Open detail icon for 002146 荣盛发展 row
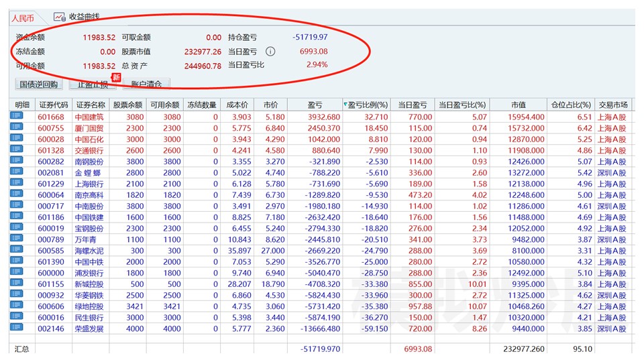The width and height of the screenshot is (644, 362). pyautogui.click(x=16, y=327)
